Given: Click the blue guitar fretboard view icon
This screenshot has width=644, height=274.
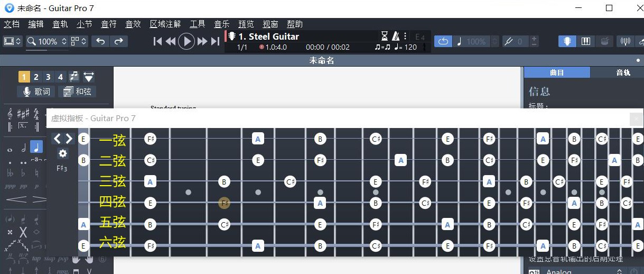Looking at the screenshot, I should pyautogui.click(x=567, y=41).
